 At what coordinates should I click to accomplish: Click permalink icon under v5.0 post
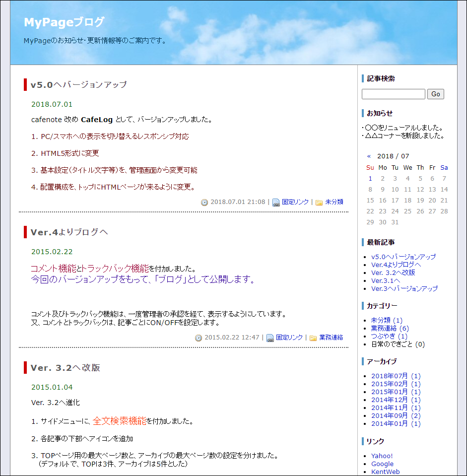coord(276,203)
